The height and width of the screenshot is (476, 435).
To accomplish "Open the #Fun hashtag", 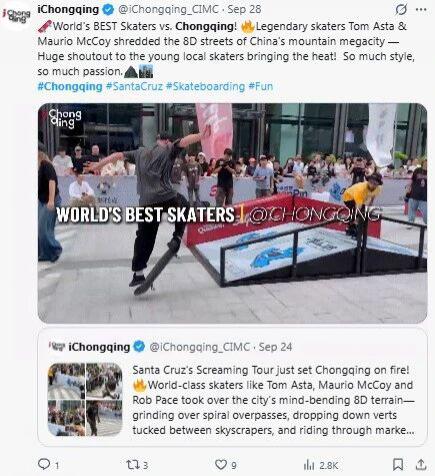I will (261, 87).
